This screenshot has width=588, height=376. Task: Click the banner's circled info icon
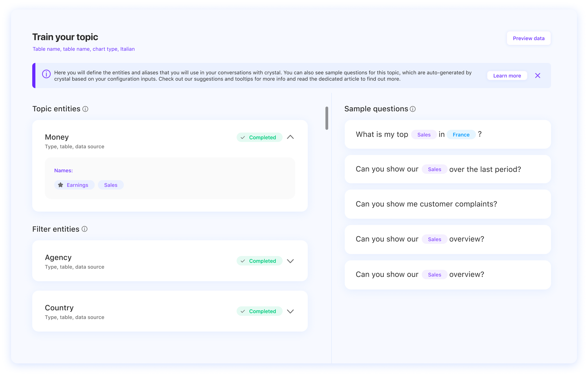pos(46,74)
